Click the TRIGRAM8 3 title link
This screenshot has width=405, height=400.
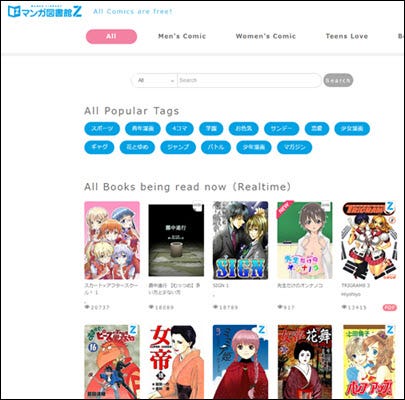[356, 286]
